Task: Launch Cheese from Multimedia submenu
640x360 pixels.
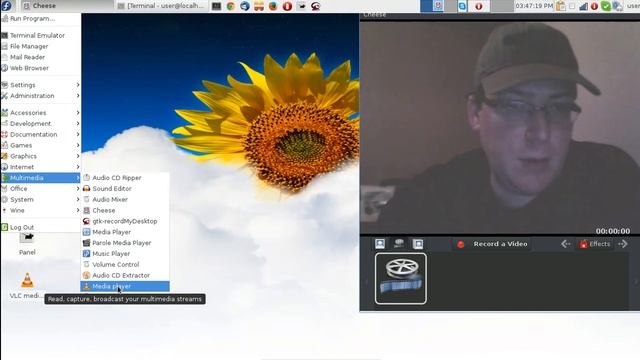Action: click(x=125, y=210)
